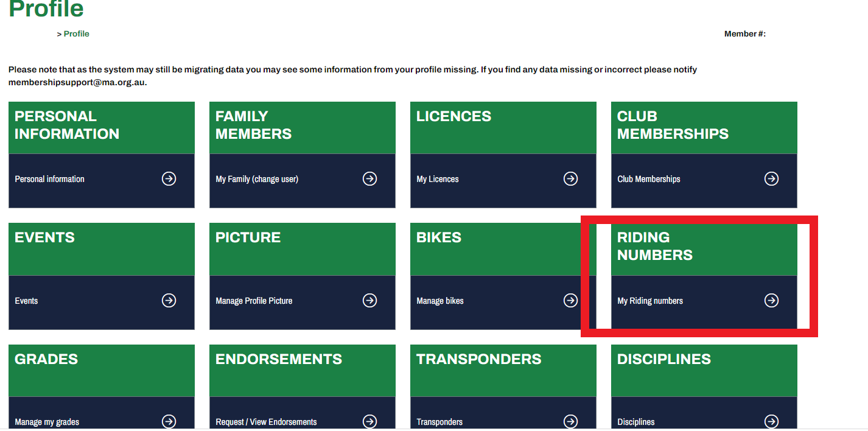
Task: Select the Family Members tile header
Action: [303, 128]
